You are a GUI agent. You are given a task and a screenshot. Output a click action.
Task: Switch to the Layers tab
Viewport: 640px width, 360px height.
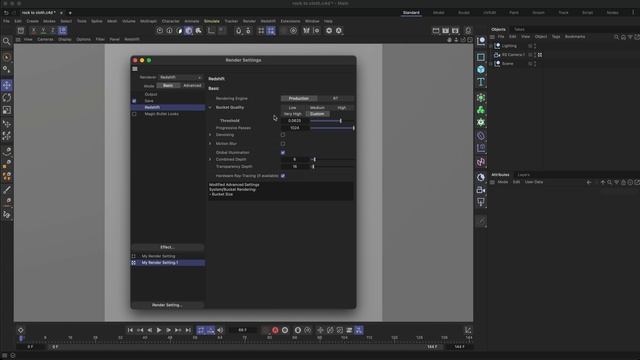point(524,175)
